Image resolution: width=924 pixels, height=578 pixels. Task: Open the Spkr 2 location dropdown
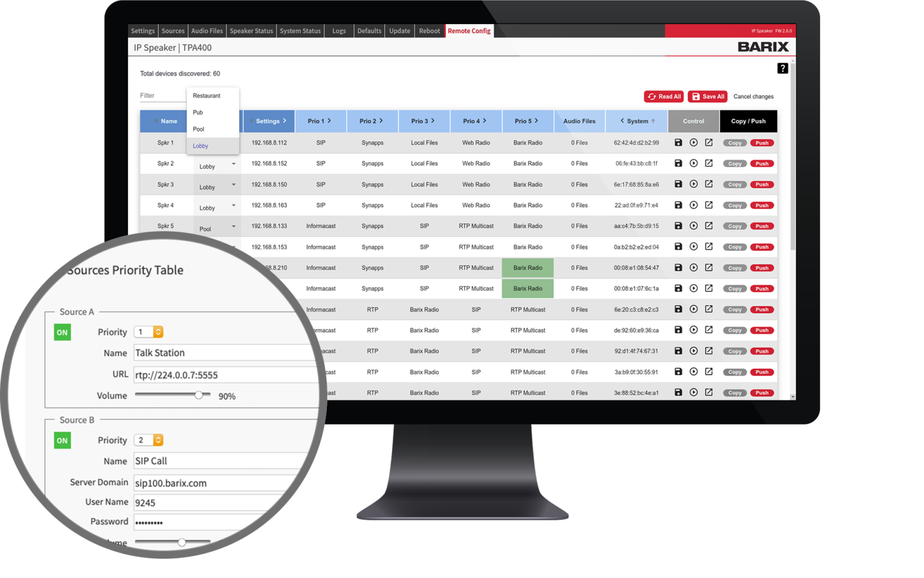point(233,164)
